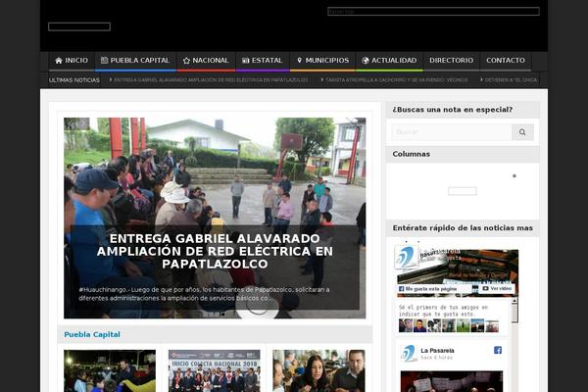Open the Estatal menu item
Screen dimensions: 588x392
click(263, 61)
